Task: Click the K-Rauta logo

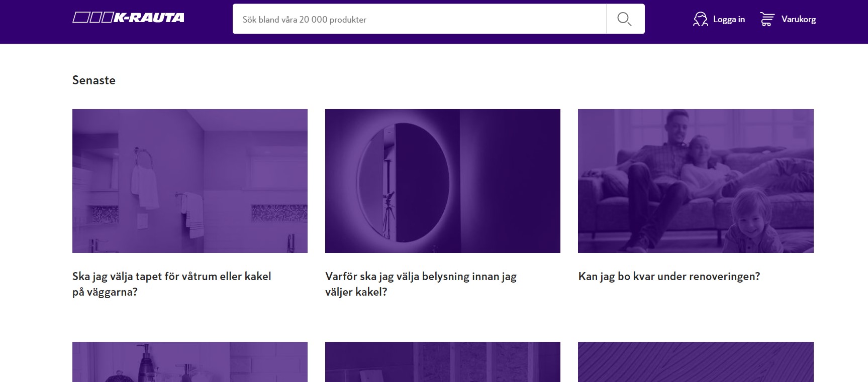Action: pos(128,18)
